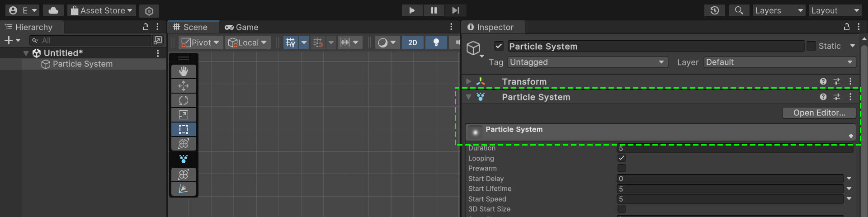Select the Move tool
The height and width of the screenshot is (217, 868).
click(x=184, y=86)
